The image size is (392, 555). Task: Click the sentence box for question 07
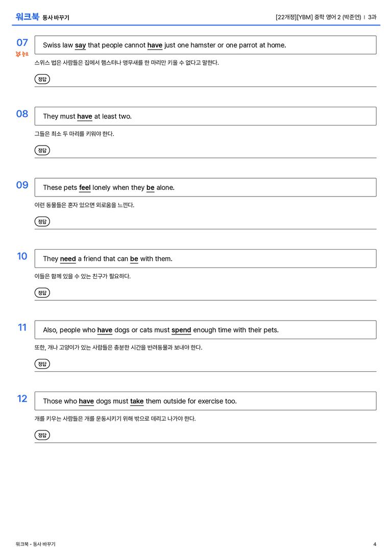pos(206,45)
